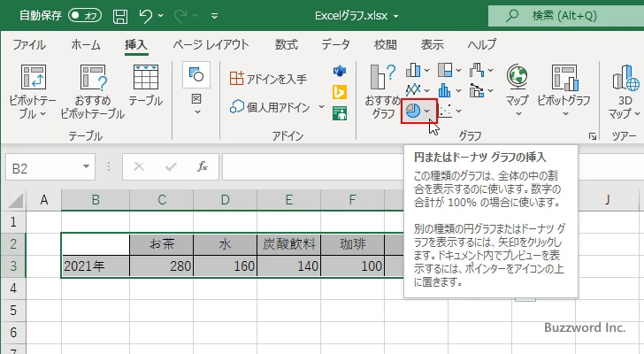Image resolution: width=644 pixels, height=354 pixels.
Task: Switch to the 校閲 tab
Action: (386, 44)
